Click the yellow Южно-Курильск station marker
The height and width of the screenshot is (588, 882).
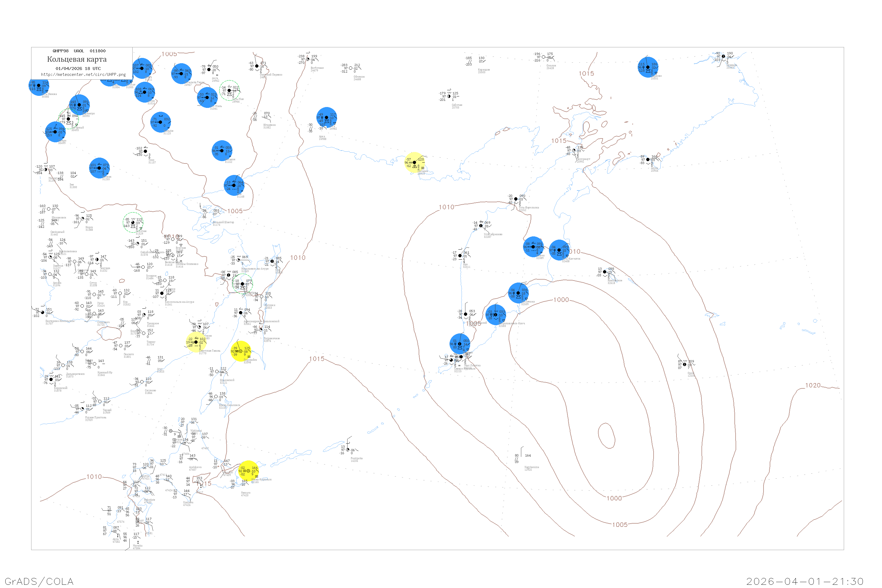248,471
